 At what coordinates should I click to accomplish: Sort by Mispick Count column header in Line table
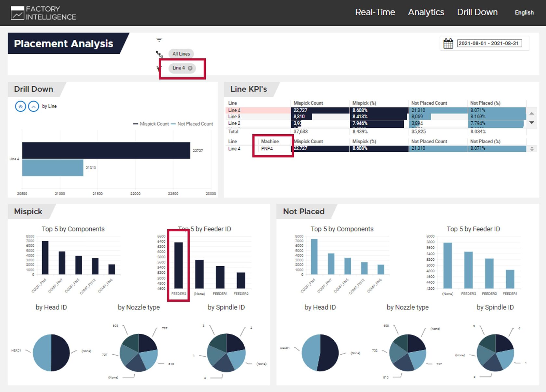[308, 103]
